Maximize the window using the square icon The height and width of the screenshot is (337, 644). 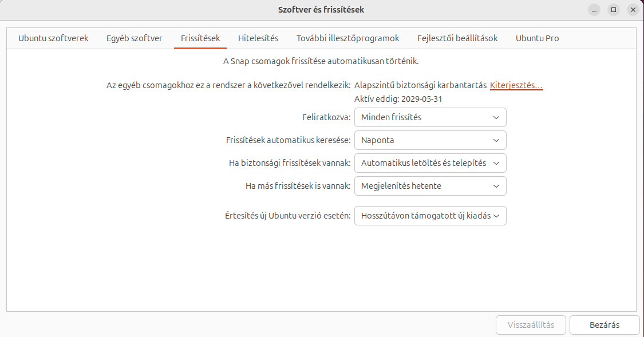(614, 10)
